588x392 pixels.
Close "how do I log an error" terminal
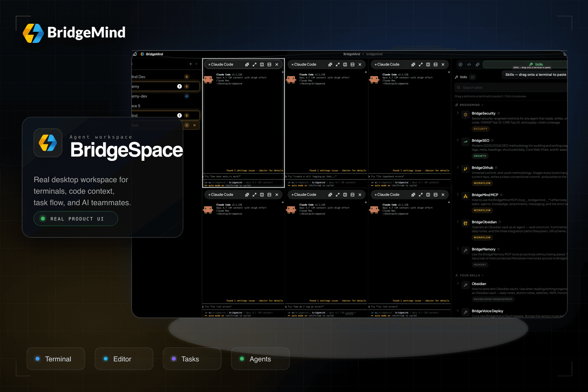(x=360, y=195)
